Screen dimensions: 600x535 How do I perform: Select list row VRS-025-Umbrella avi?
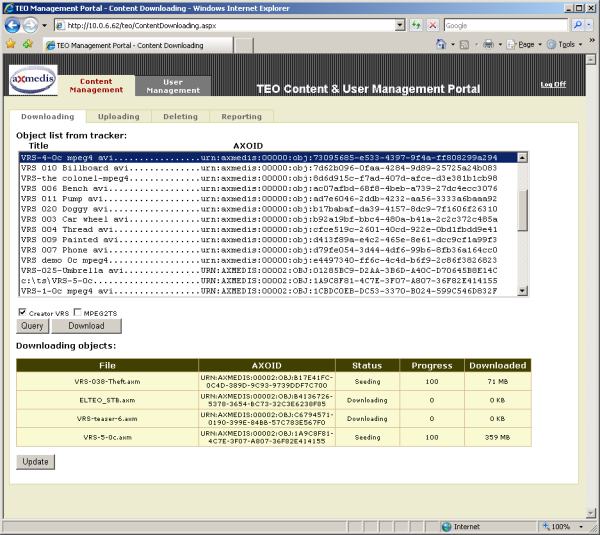(268, 271)
